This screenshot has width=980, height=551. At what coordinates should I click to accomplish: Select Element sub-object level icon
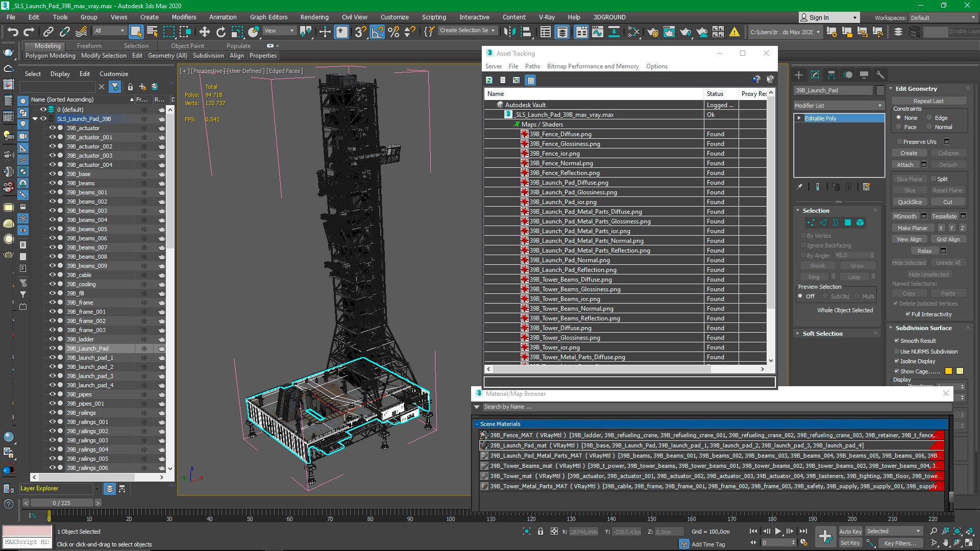(x=860, y=222)
